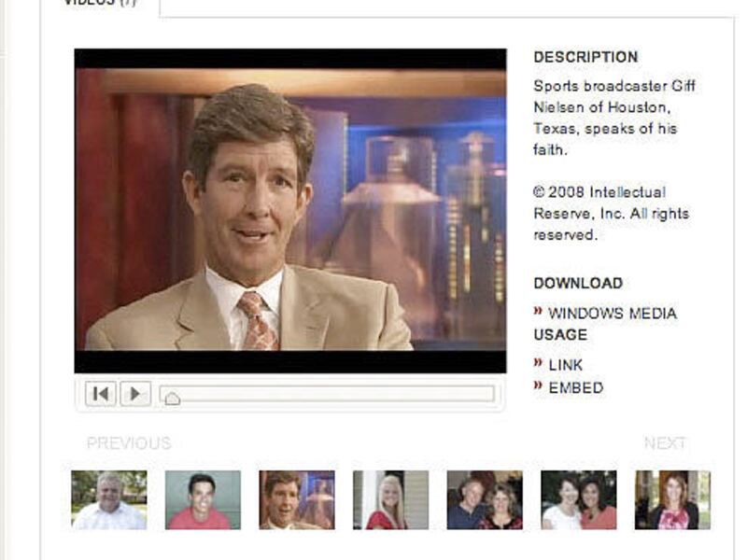Open the EMBED usage option
Viewport: 747px width, 560px height.
coord(580,385)
